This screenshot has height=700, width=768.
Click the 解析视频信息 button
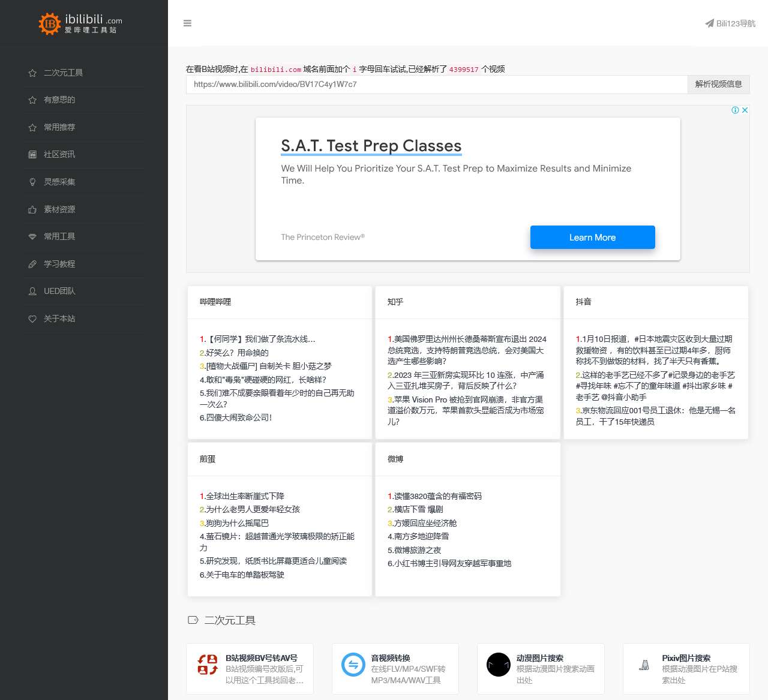coord(719,84)
